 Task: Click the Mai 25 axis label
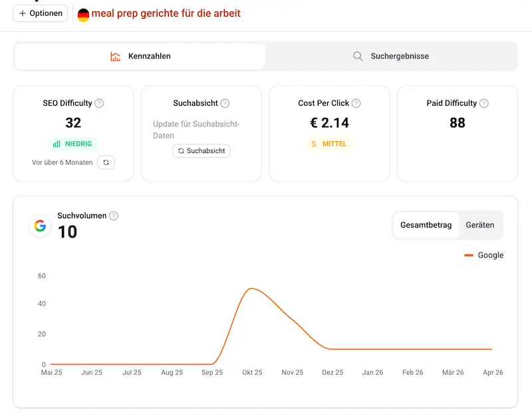(x=52, y=373)
